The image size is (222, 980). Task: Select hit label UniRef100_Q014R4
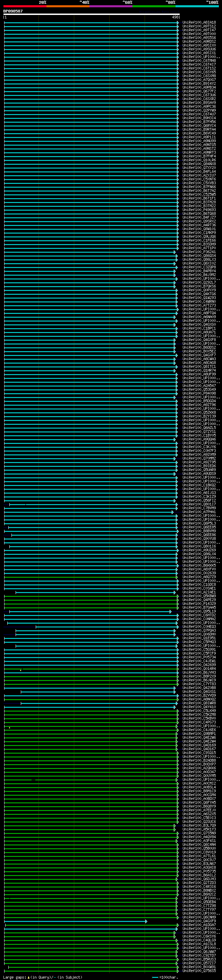click(x=199, y=669)
